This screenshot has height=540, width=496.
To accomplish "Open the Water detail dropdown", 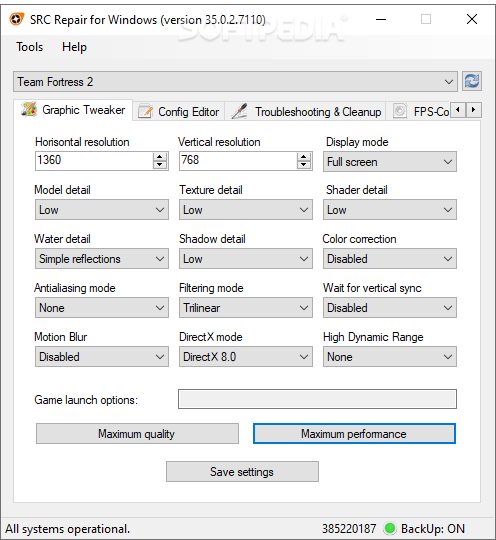I will [x=102, y=258].
